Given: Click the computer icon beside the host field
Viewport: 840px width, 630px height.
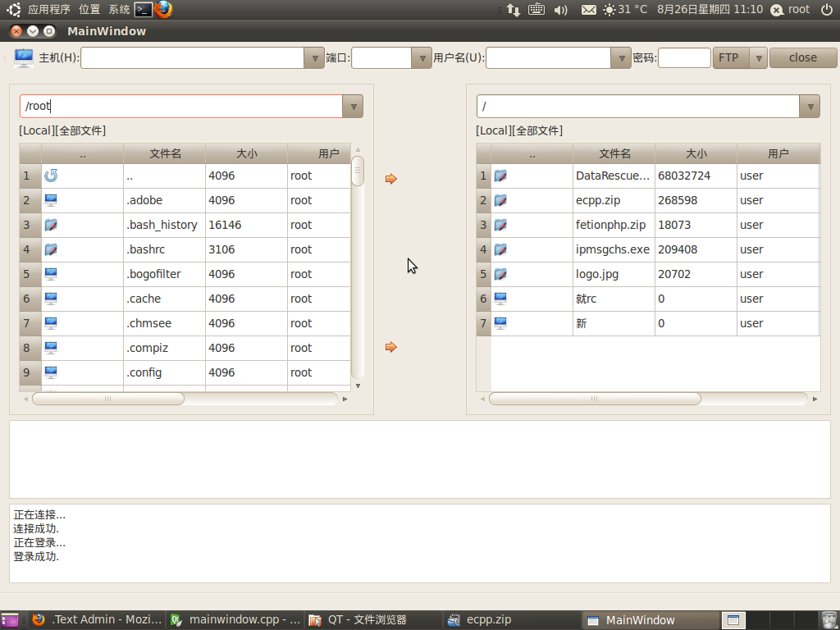Looking at the screenshot, I should tap(24, 58).
